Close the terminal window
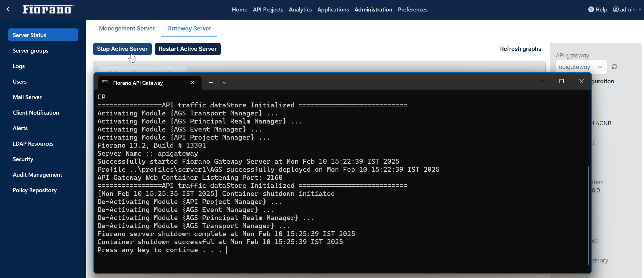 581,81
